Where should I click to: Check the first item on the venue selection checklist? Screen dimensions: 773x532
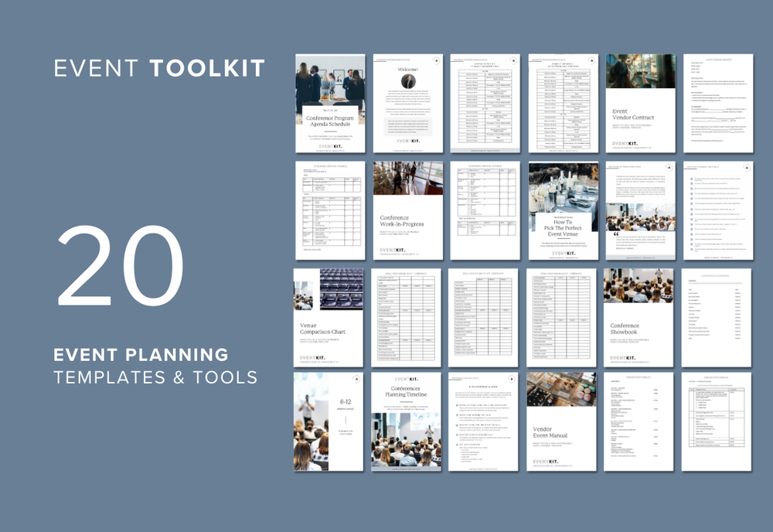tap(691, 179)
